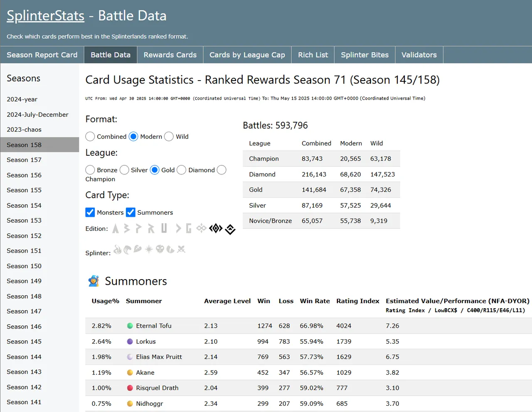Choose the Gold league radio button
Screen dimensions: 532x412
(155, 170)
